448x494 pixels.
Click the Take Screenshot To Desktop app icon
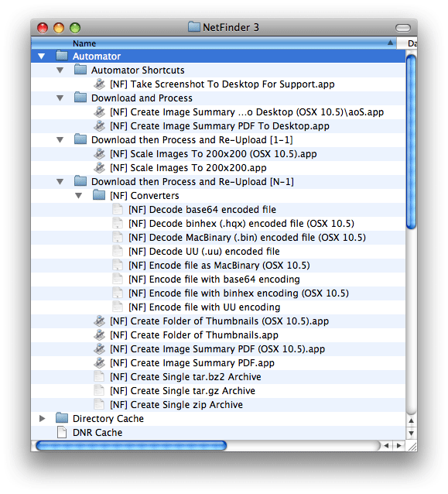(99, 84)
